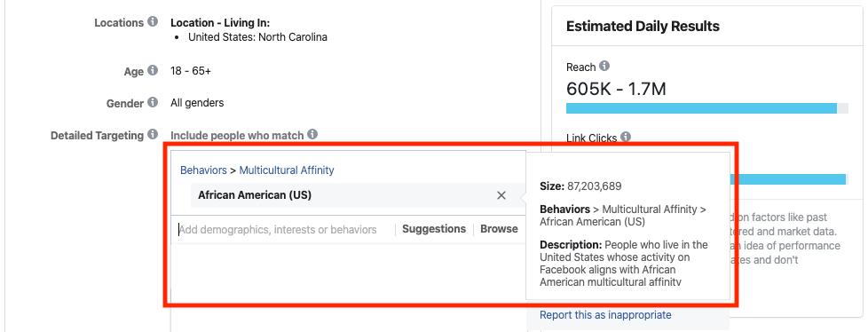Open the Gender info tooltip icon
This screenshot has width=868, height=332.
click(x=153, y=103)
